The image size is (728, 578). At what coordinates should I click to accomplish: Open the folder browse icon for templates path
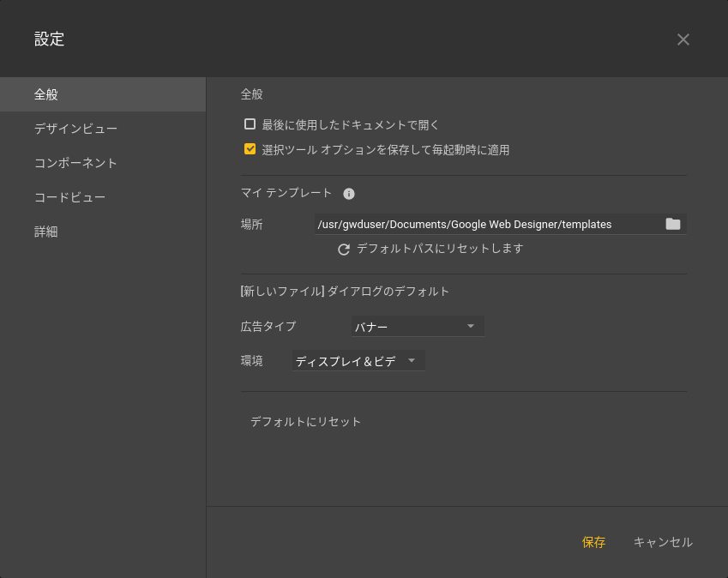coord(673,224)
